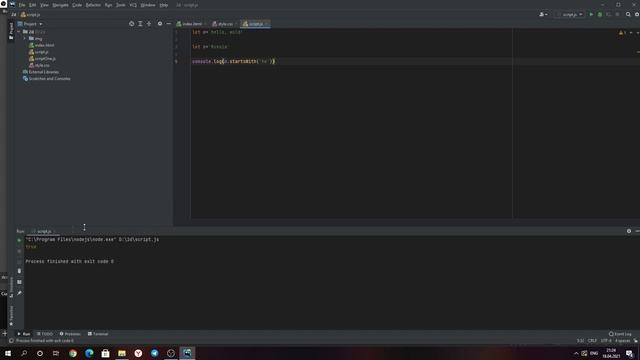Open Project panel settings gear
The width and height of the screenshot is (640, 360).
tap(160, 24)
